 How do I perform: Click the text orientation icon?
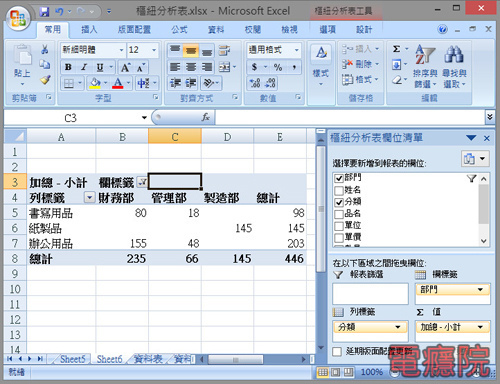click(208, 83)
